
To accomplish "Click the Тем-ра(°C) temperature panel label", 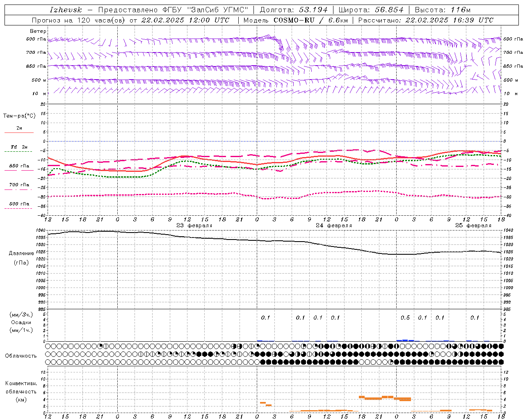I will 19,116.
